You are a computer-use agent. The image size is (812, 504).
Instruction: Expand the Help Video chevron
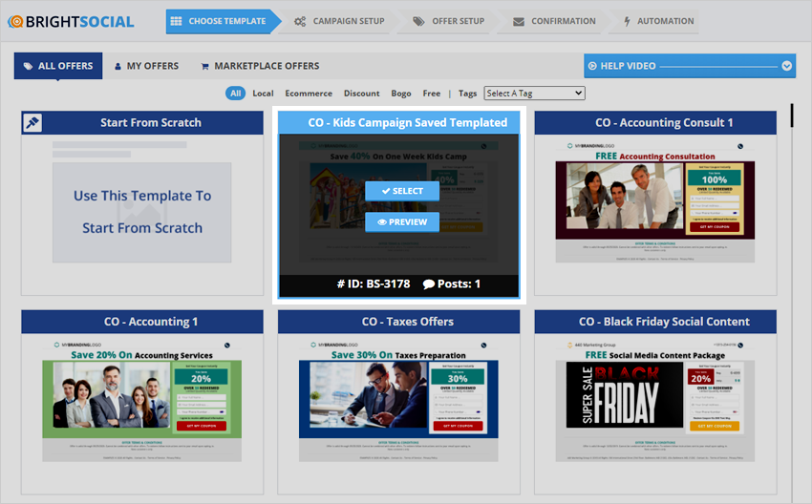click(787, 66)
